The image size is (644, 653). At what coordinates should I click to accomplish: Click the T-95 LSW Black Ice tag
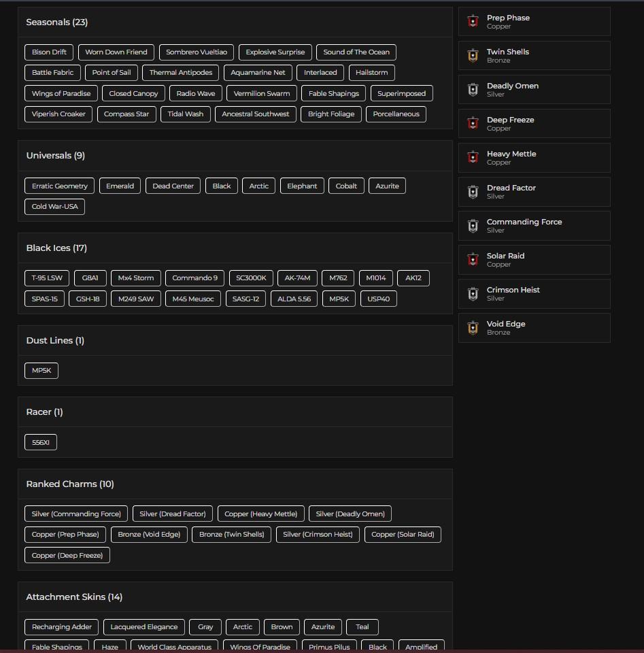47,278
